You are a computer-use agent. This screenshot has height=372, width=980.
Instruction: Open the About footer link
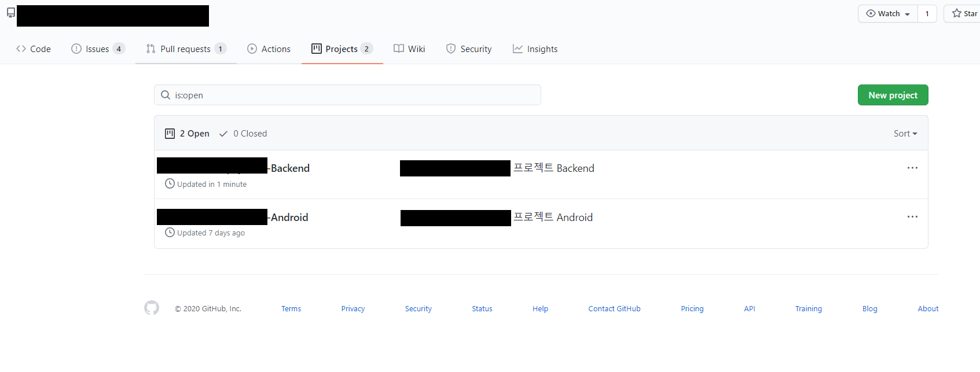coord(928,309)
